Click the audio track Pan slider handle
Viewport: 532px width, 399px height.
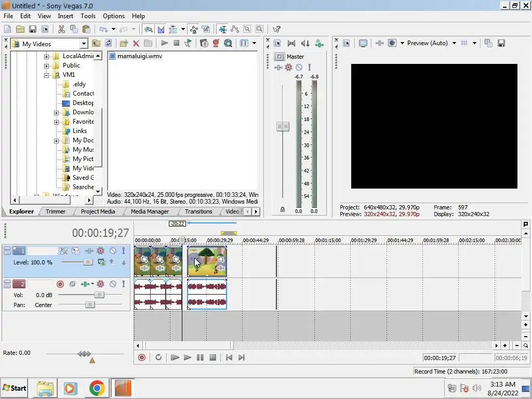pos(90,304)
